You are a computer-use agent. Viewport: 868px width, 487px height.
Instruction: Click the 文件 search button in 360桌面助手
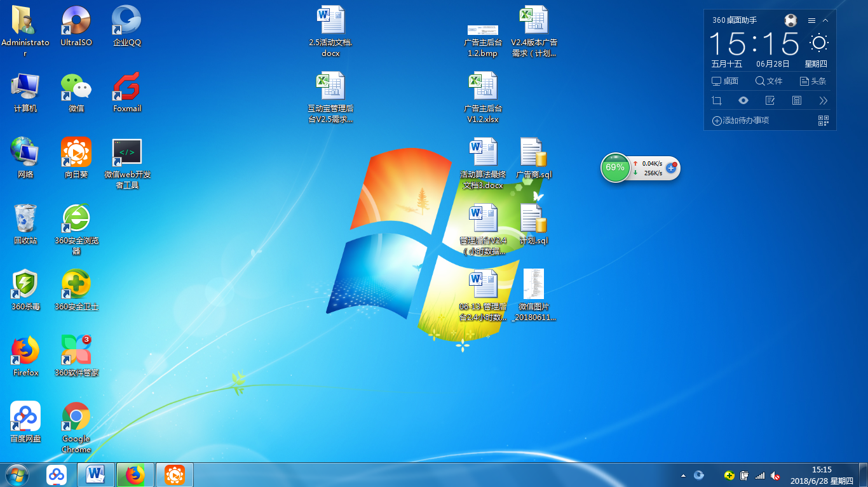coord(769,81)
